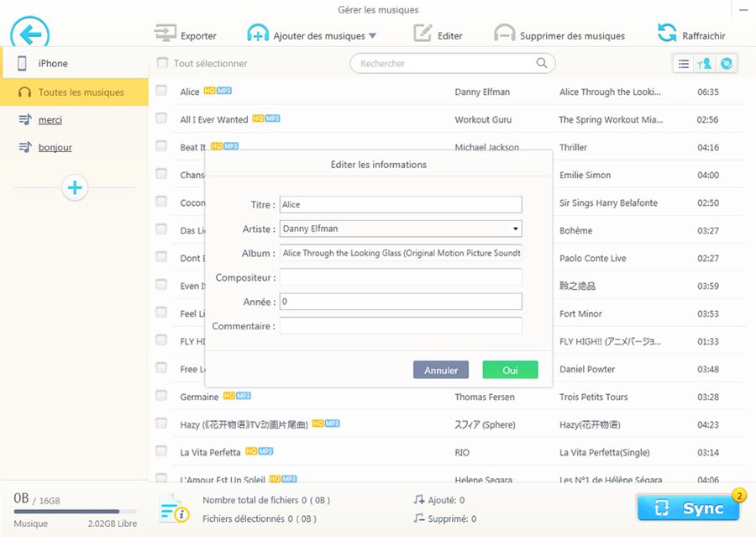Open the merci playlist
This screenshot has height=537, width=756.
pyautogui.click(x=50, y=120)
